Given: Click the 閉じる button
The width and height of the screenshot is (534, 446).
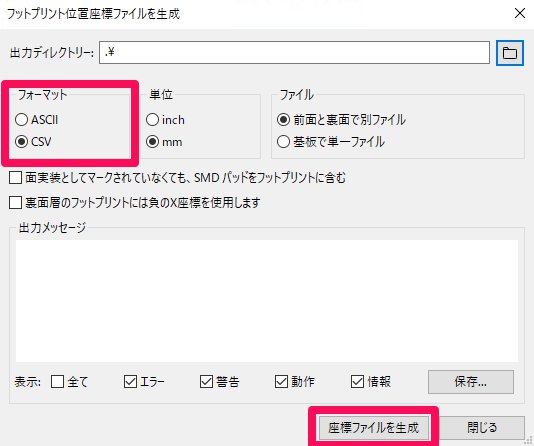Looking at the screenshot, I should tap(482, 428).
